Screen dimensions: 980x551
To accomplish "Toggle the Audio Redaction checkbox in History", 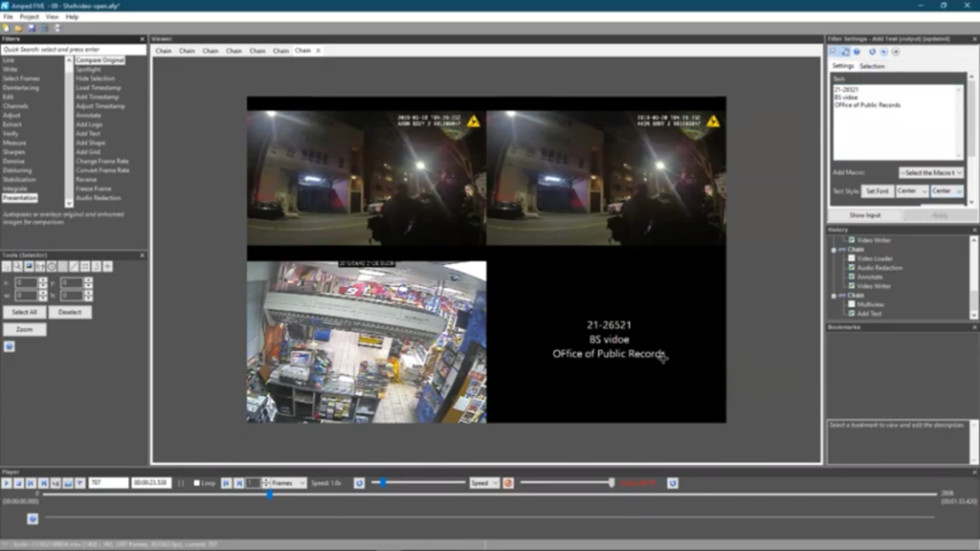I will pyautogui.click(x=851, y=268).
